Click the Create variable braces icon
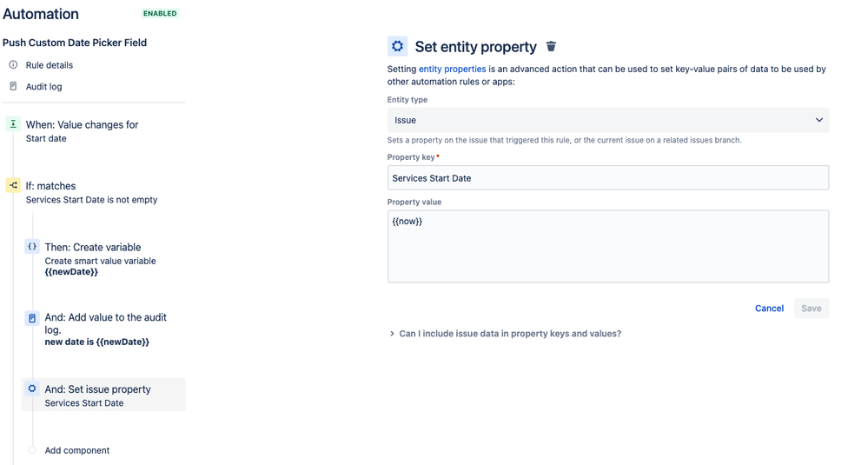Image resolution: width=868 pixels, height=465 pixels. coord(32,247)
